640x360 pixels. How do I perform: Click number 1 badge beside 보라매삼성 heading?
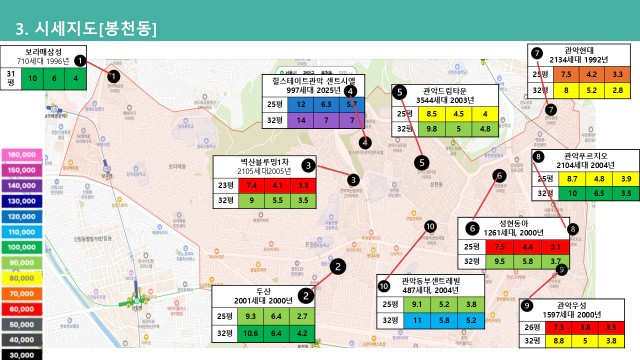tap(80, 61)
